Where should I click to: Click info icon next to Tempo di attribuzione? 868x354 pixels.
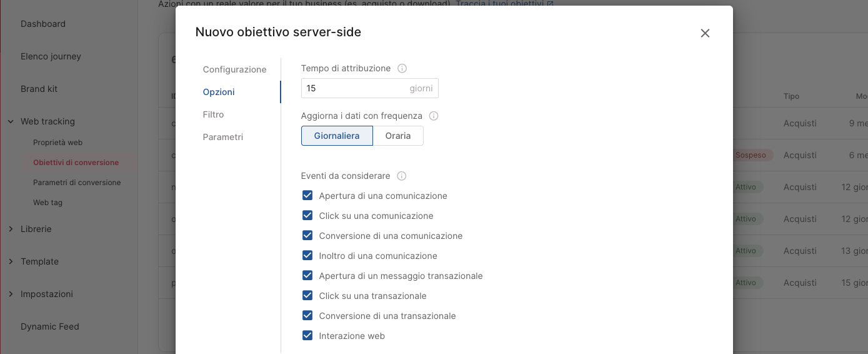tap(402, 68)
